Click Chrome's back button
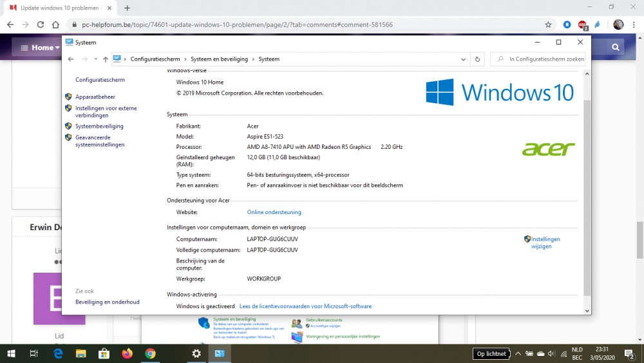The width and height of the screenshot is (644, 363). (x=10, y=25)
